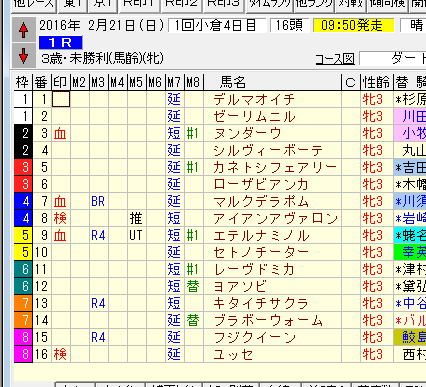
Task: Switch to the 東1 tab
Action: [x=73, y=5]
